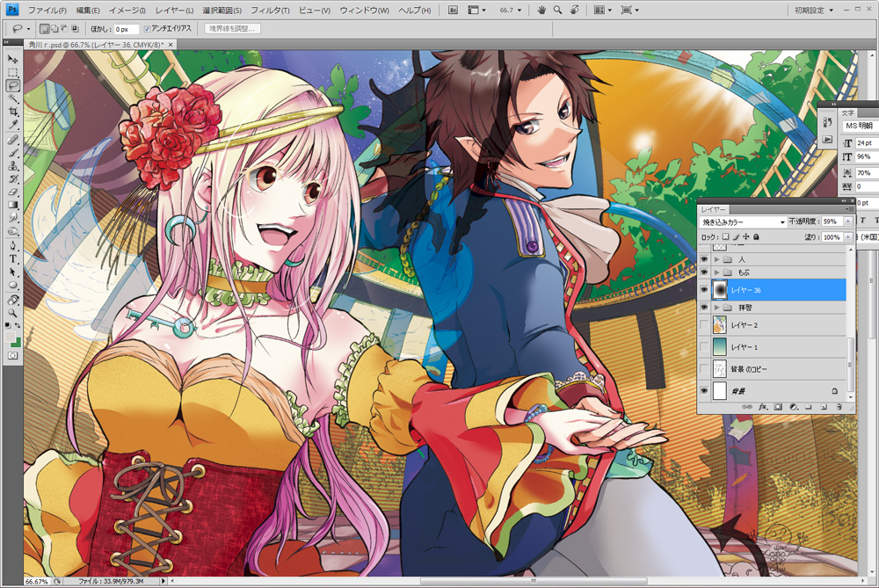Hide the 人 layer group

coord(704,259)
